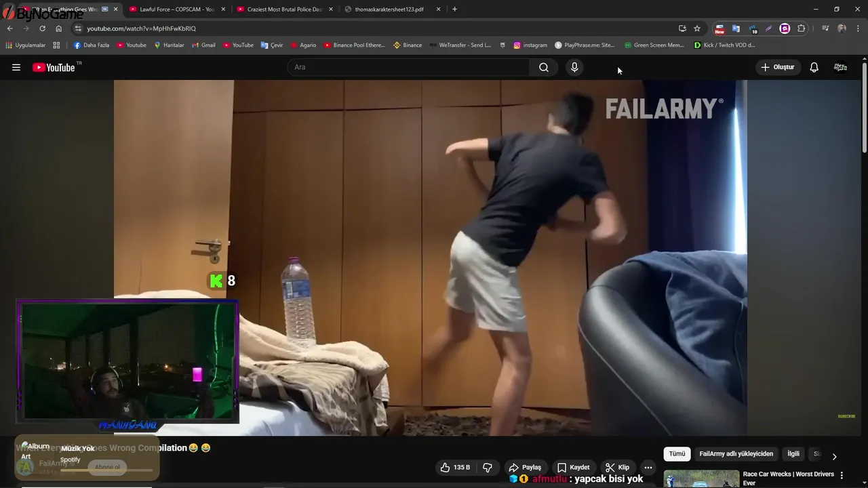Image resolution: width=868 pixels, height=488 pixels.
Task: Open the YouTube hamburger guide menu
Action: pyautogui.click(x=16, y=67)
